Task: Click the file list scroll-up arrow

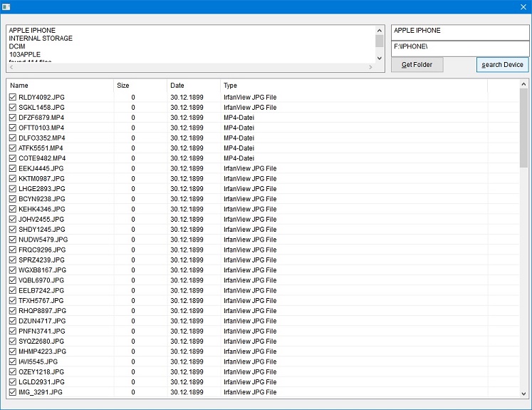Action: [x=523, y=84]
